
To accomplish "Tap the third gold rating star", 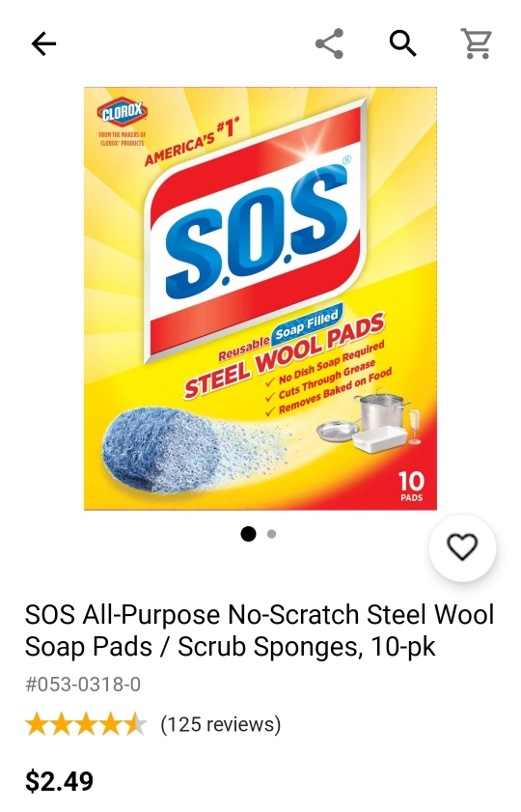I will pyautogui.click(x=87, y=724).
